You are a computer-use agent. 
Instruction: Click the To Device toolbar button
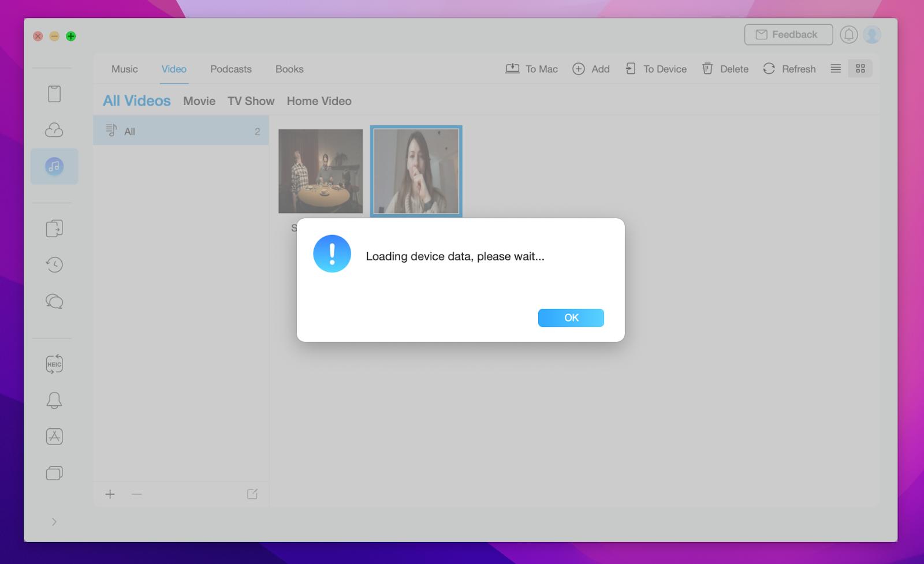pos(656,69)
